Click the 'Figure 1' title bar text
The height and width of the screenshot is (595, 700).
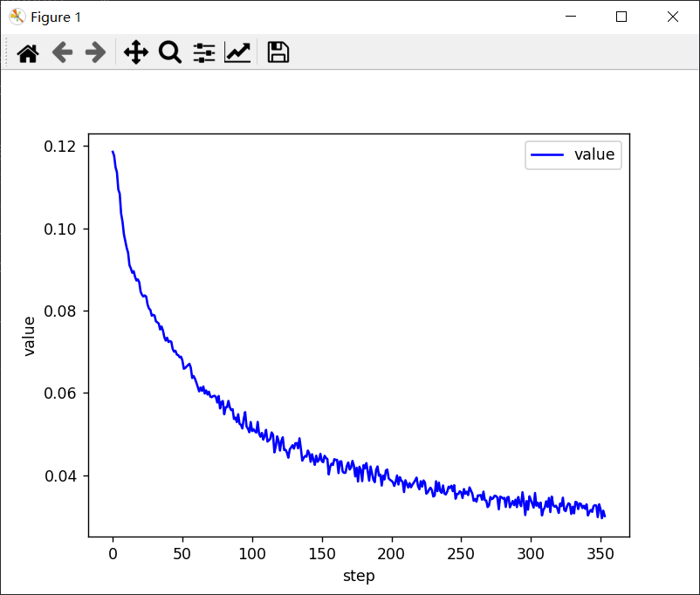pyautogui.click(x=58, y=17)
